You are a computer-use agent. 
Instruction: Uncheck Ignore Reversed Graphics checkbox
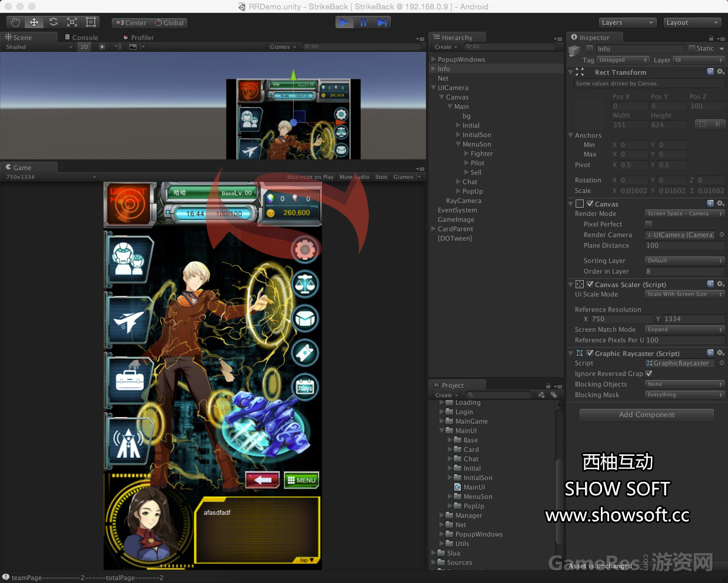(x=649, y=374)
